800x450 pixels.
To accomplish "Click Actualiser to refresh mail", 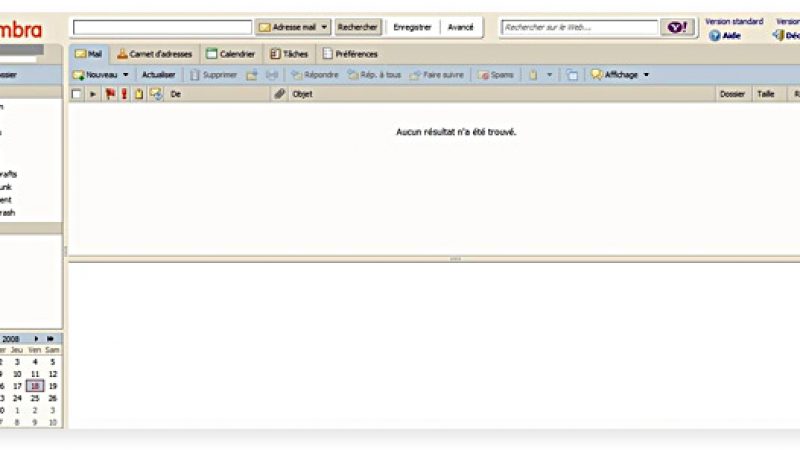I will pyautogui.click(x=158, y=75).
